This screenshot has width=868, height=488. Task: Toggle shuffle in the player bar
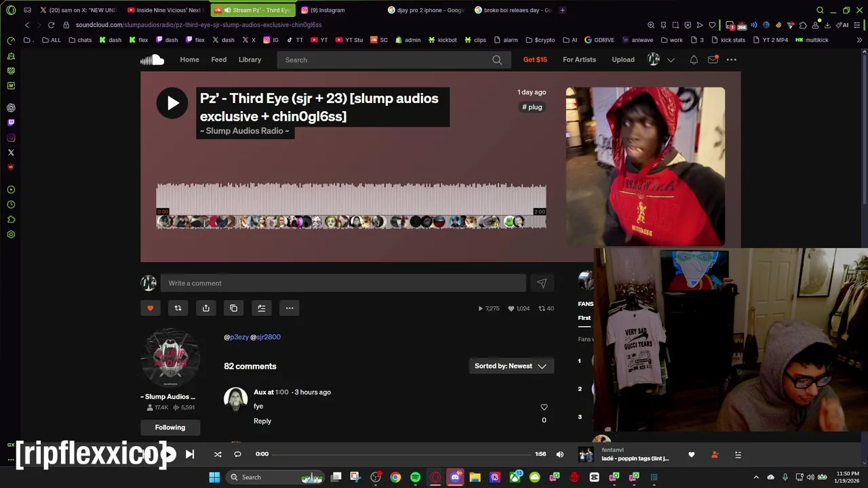[218, 454]
